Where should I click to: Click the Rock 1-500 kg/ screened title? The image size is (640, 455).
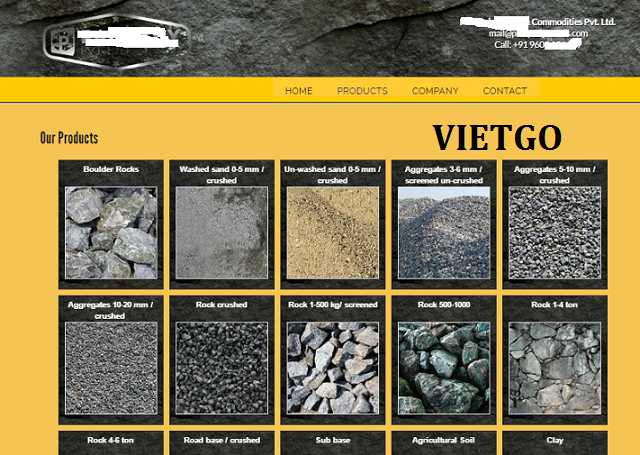click(x=333, y=304)
